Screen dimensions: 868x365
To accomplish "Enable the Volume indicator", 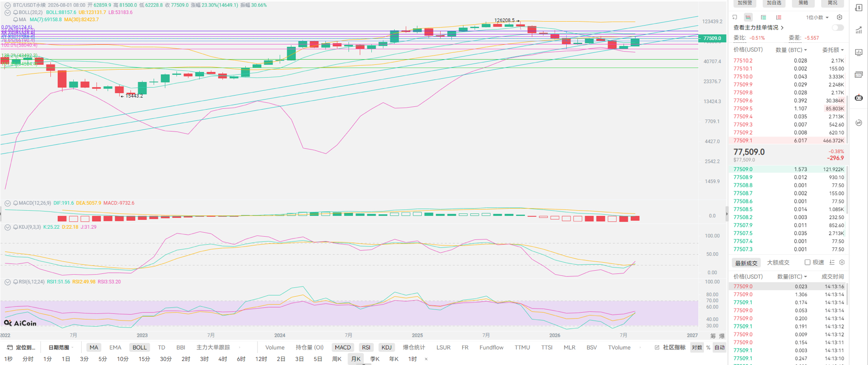I will click(x=275, y=347).
